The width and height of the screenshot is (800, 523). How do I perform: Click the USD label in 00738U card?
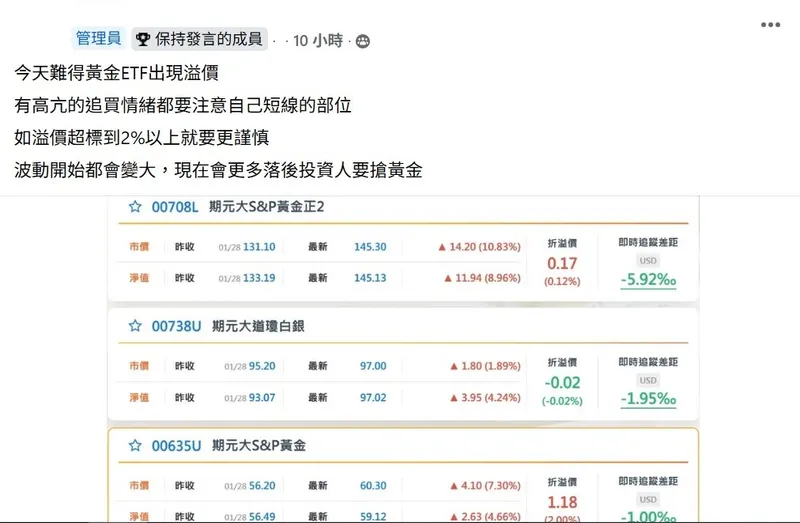coord(648,380)
